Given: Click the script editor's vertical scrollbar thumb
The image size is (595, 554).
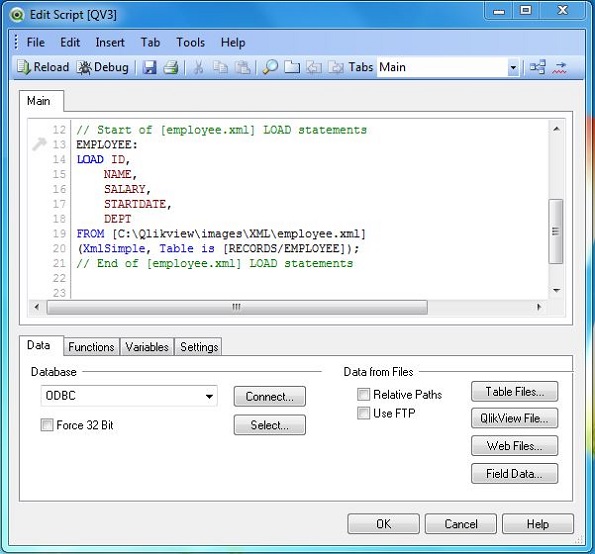Looking at the screenshot, I should coord(556,231).
